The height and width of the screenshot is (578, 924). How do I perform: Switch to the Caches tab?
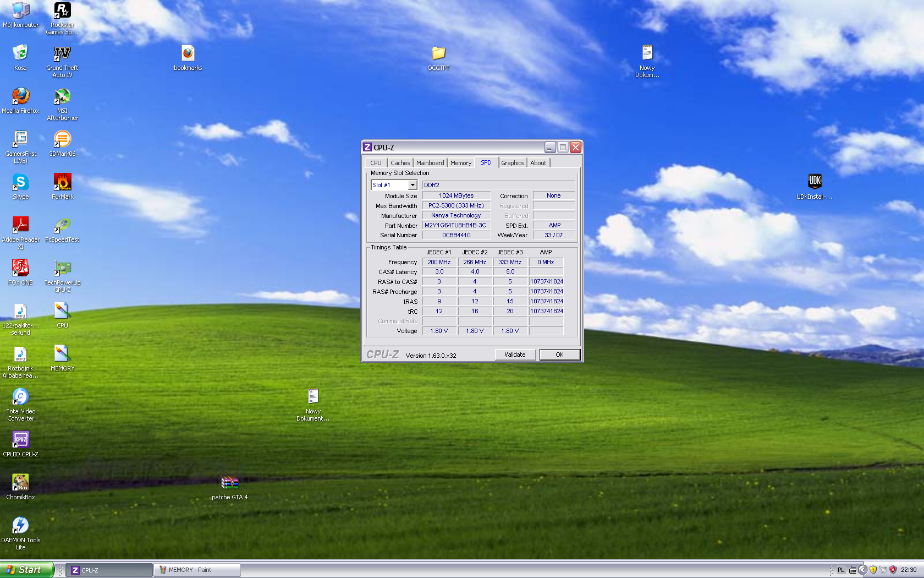coord(400,163)
